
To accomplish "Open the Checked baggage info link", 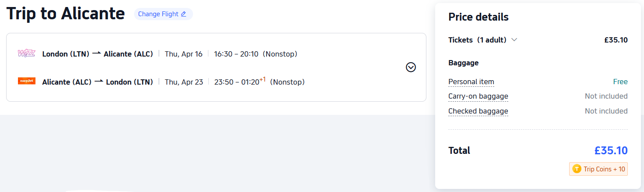I will pyautogui.click(x=478, y=111).
